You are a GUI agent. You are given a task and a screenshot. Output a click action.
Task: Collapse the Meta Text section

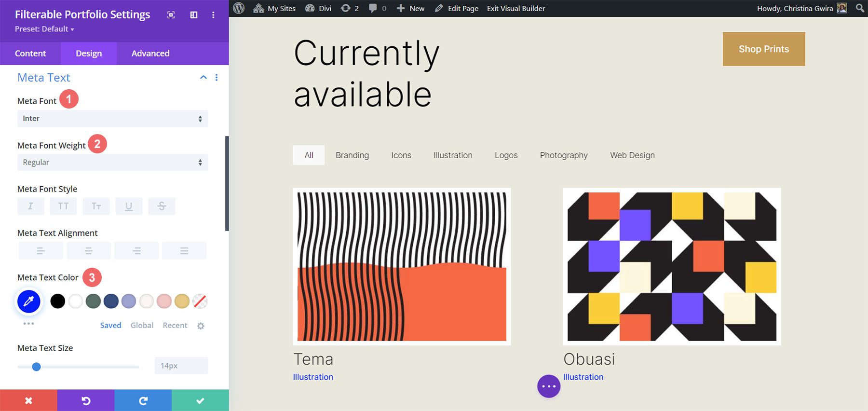click(x=203, y=78)
